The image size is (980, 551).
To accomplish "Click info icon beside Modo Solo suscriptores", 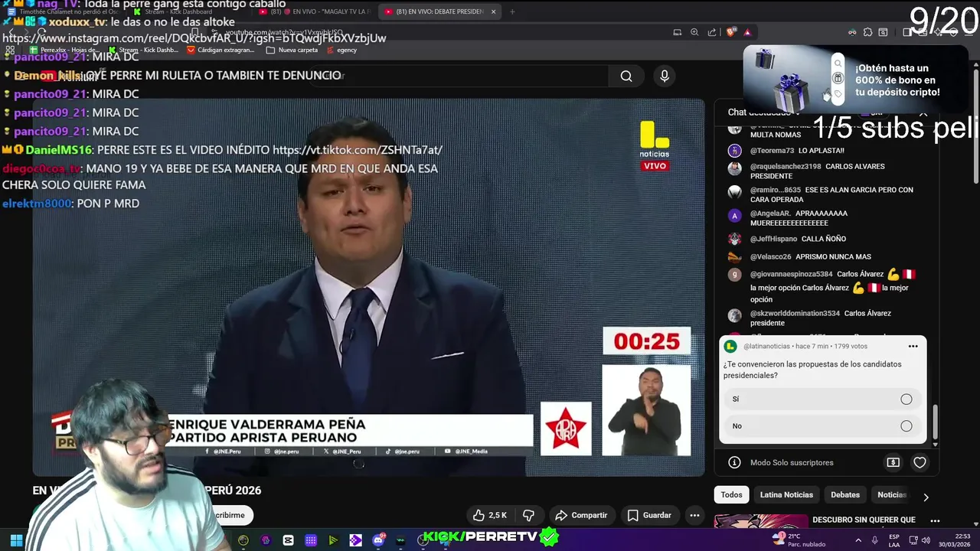I will 734,462.
